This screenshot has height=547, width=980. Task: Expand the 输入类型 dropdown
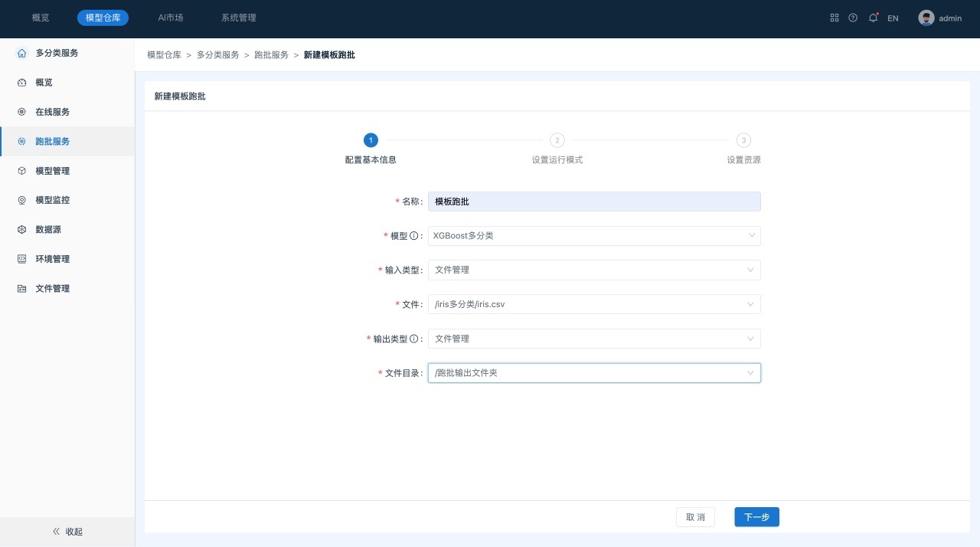[593, 270]
